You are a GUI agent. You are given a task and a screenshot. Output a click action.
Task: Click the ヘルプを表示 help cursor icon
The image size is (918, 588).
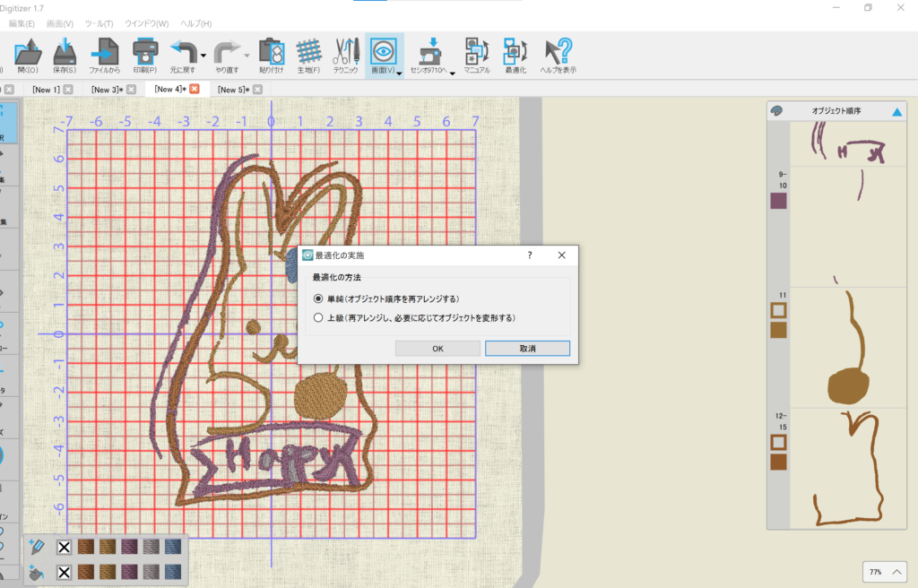coord(558,52)
